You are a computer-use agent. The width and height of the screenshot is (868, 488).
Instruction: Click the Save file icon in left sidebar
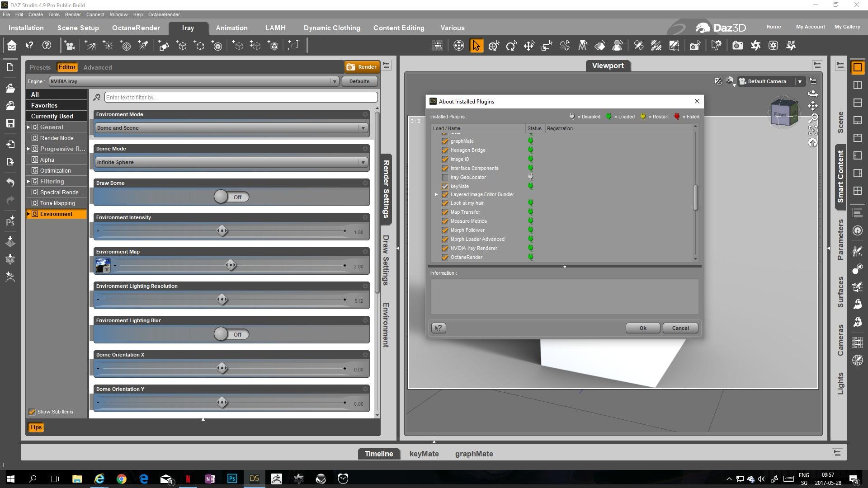pos(10,123)
